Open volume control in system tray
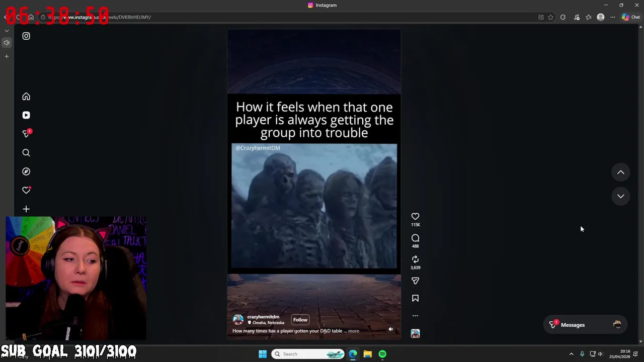Viewport: 644px width, 362px height. pyautogui.click(x=600, y=354)
